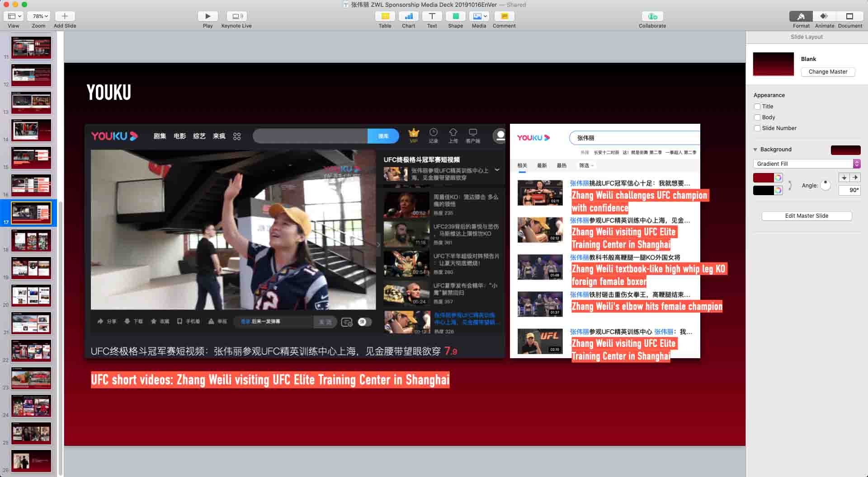Select slide 18 thumbnail in navigator
This screenshot has height=477, width=868.
(x=31, y=240)
